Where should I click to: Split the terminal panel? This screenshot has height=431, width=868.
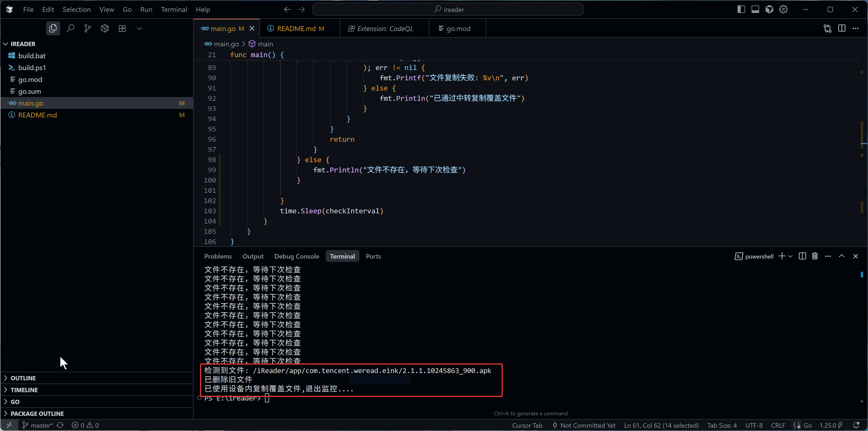tap(802, 256)
